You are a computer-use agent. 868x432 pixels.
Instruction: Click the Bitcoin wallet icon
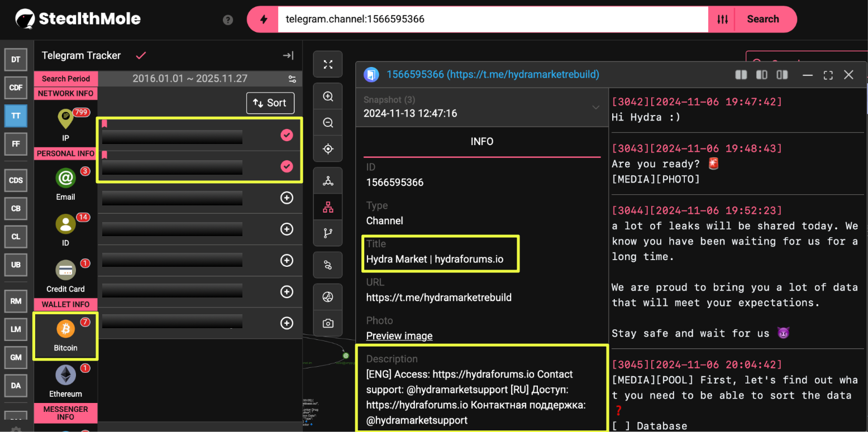click(65, 329)
